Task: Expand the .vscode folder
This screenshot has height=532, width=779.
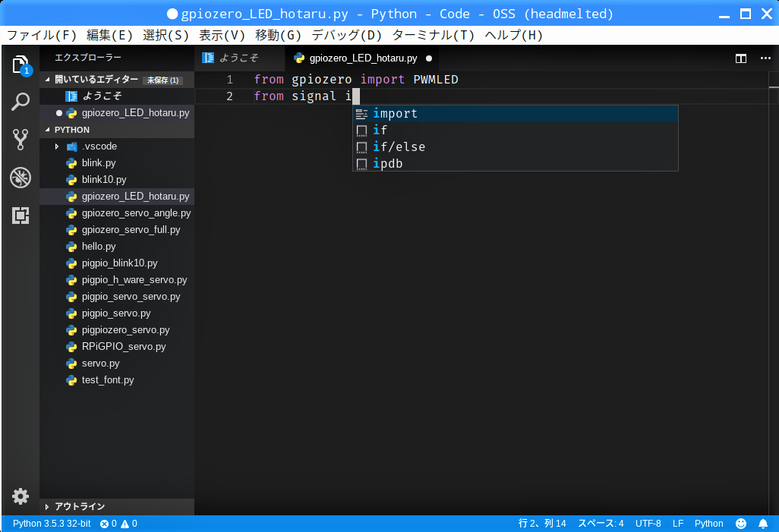Action: 57,146
